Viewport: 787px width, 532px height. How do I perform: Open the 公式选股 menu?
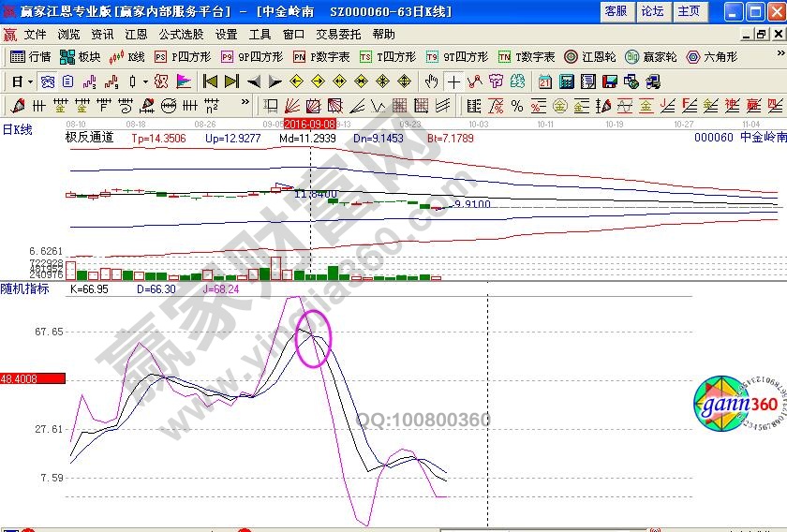(x=181, y=34)
